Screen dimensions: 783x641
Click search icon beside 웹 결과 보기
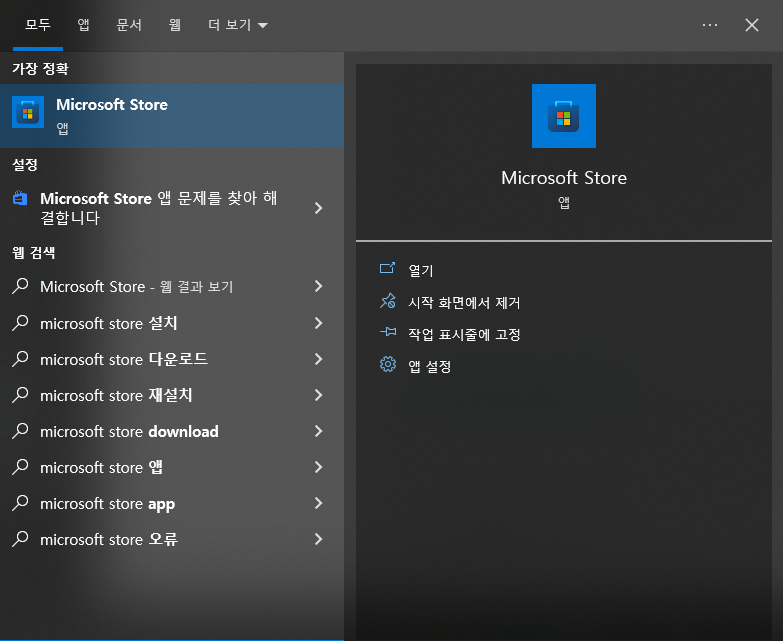pos(20,286)
